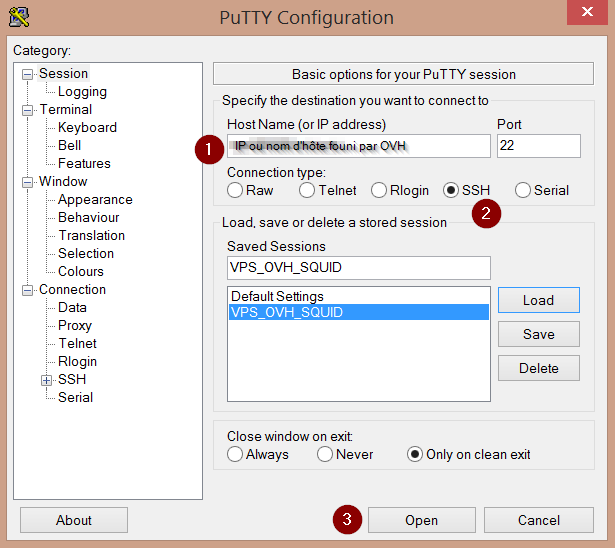
Task: Select the Raw connection type
Action: (x=235, y=190)
